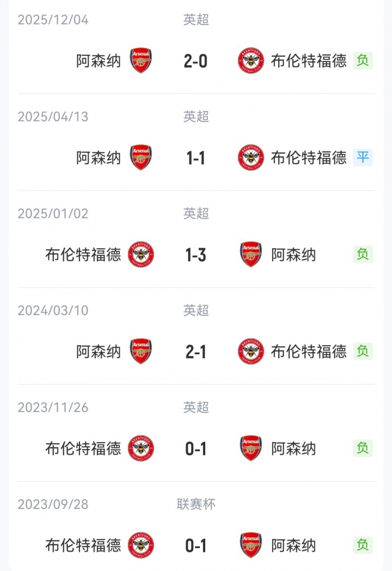
Task: Tap Arsenal crest in the 2024/03/10 match
Action: click(141, 351)
